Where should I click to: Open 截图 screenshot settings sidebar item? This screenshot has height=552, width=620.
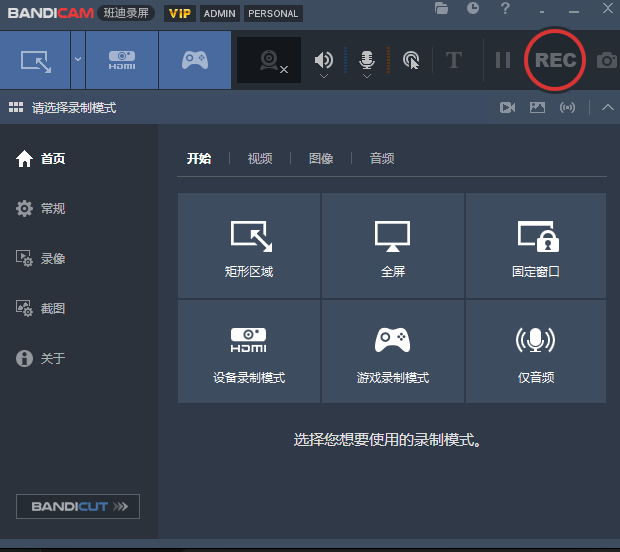point(40,308)
